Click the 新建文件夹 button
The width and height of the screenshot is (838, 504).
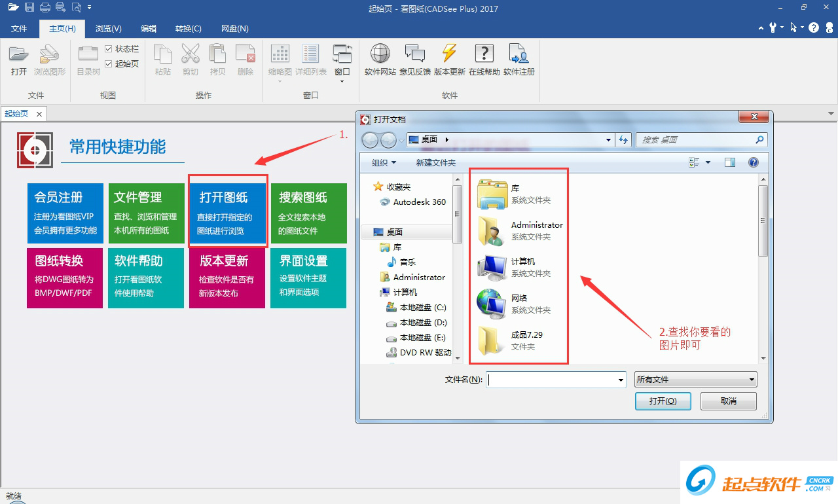pos(436,162)
